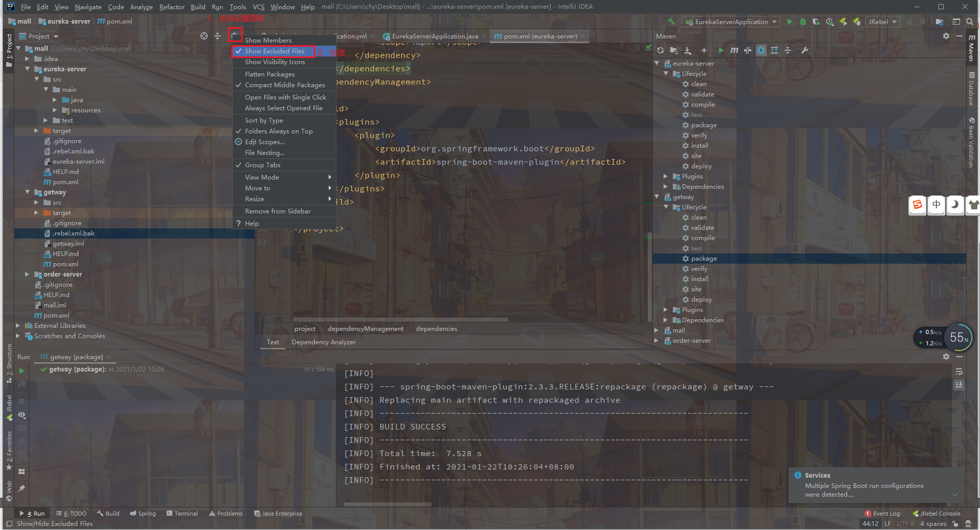The image size is (980, 530).
Task: Open JRebel Console in status bar
Action: pyautogui.click(x=936, y=514)
